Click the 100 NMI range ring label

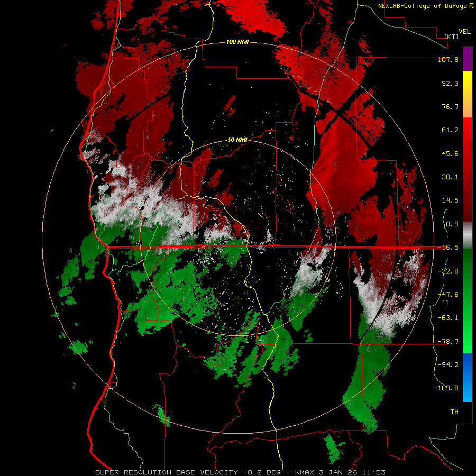coord(237,42)
